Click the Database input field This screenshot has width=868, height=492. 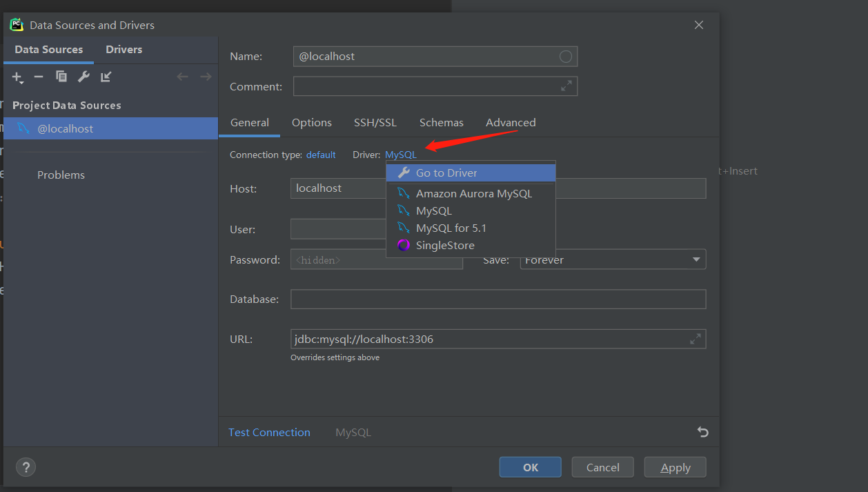pos(498,299)
